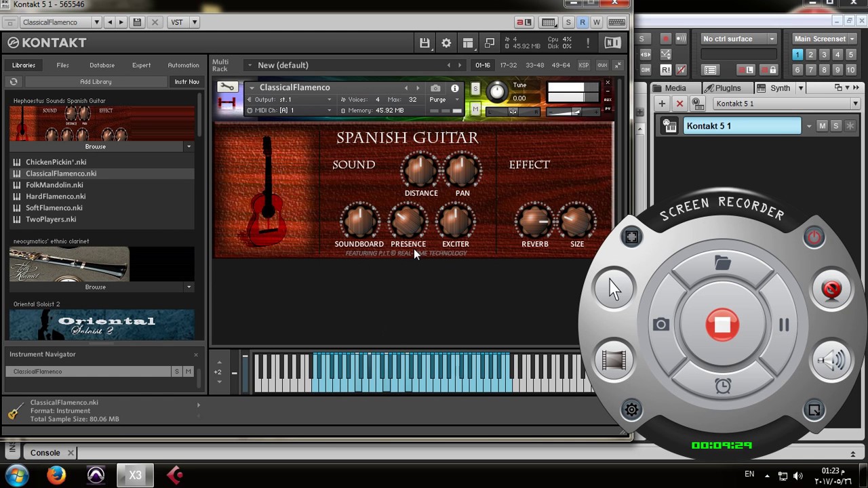The image size is (868, 488).
Task: Click the wrench edit icon on ClassicalFlamenco
Action: (x=227, y=87)
